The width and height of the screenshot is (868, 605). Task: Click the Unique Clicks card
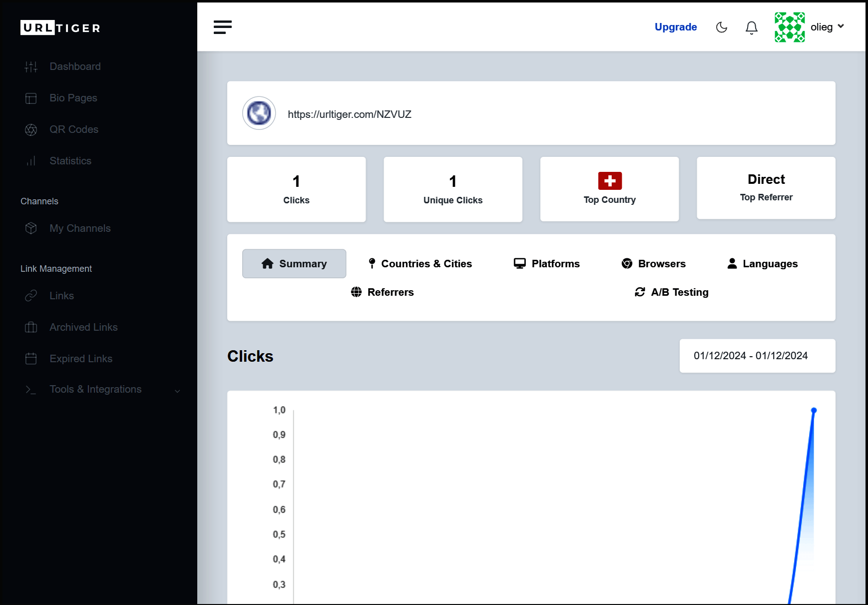coord(453,189)
